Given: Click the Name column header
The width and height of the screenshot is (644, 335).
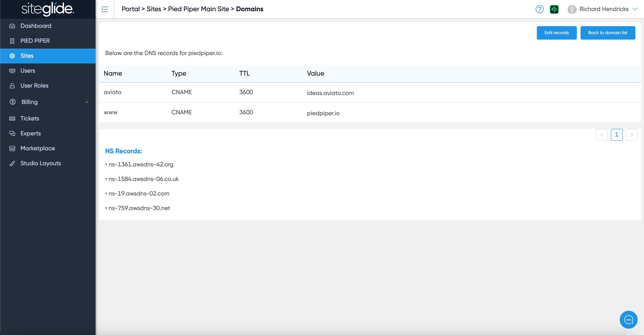Looking at the screenshot, I should point(113,74).
